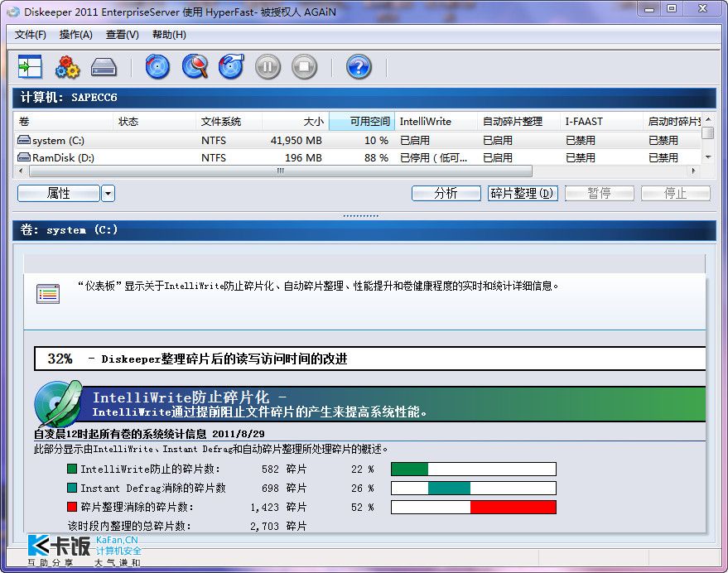The image size is (728, 573).
Task: Click the horizontal scrollbar left arrow
Action: pyautogui.click(x=21, y=171)
